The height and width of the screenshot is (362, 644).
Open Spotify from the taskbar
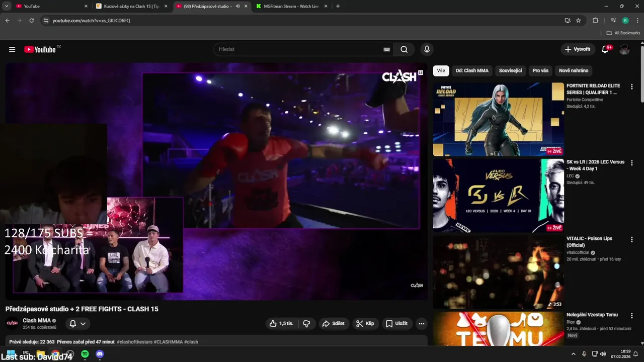coord(85,354)
